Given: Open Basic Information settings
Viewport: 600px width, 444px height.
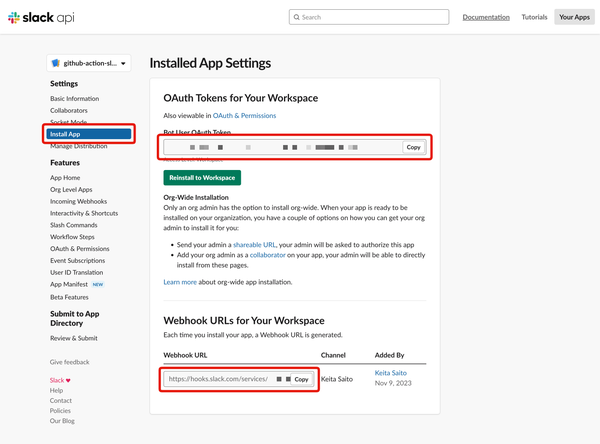Looking at the screenshot, I should point(75,99).
